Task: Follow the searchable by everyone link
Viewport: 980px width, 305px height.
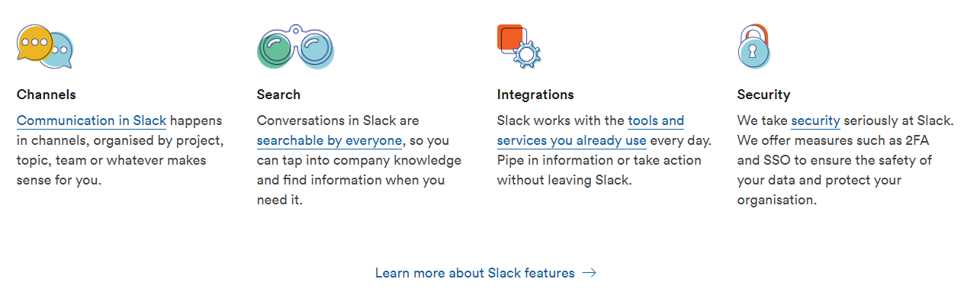Action: point(329,140)
